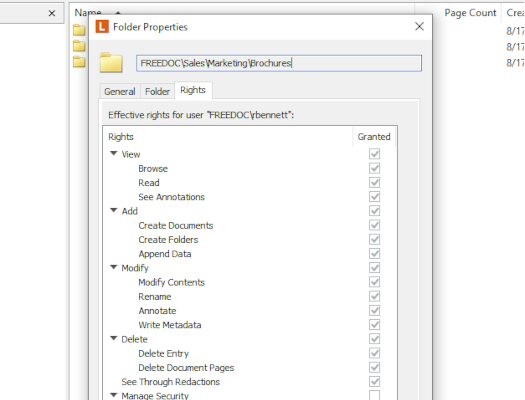The height and width of the screenshot is (400, 525).
Task: Toggle the Delete Entry granted checkbox
Action: coord(375,353)
